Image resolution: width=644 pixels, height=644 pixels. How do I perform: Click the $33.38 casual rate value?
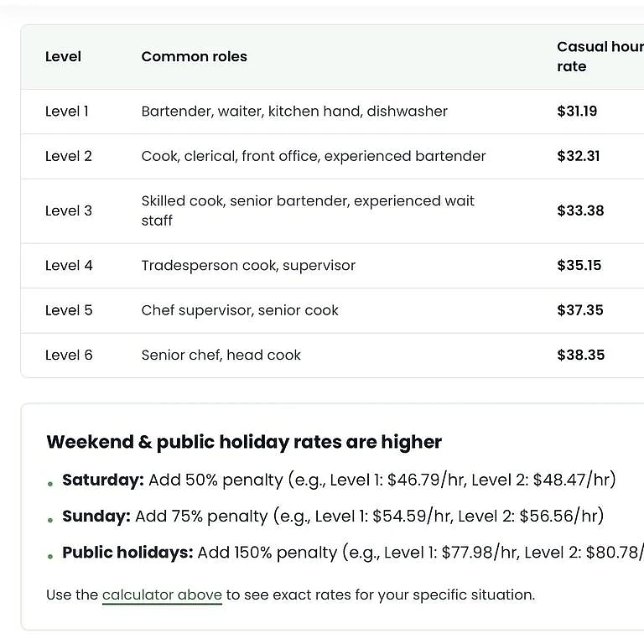tap(580, 210)
